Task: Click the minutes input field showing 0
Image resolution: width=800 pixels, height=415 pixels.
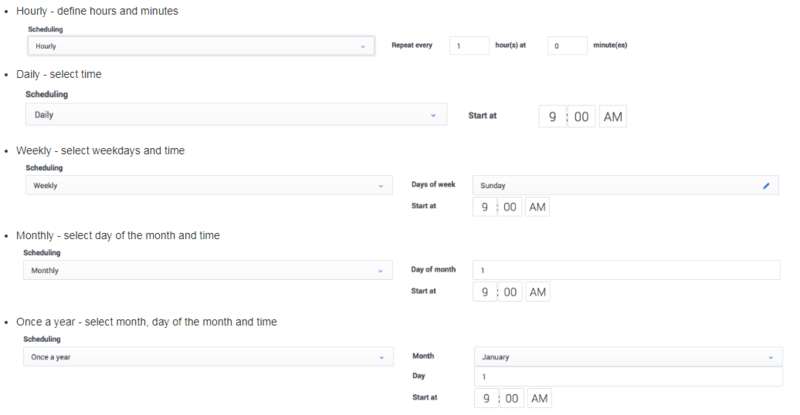Action: (567, 46)
